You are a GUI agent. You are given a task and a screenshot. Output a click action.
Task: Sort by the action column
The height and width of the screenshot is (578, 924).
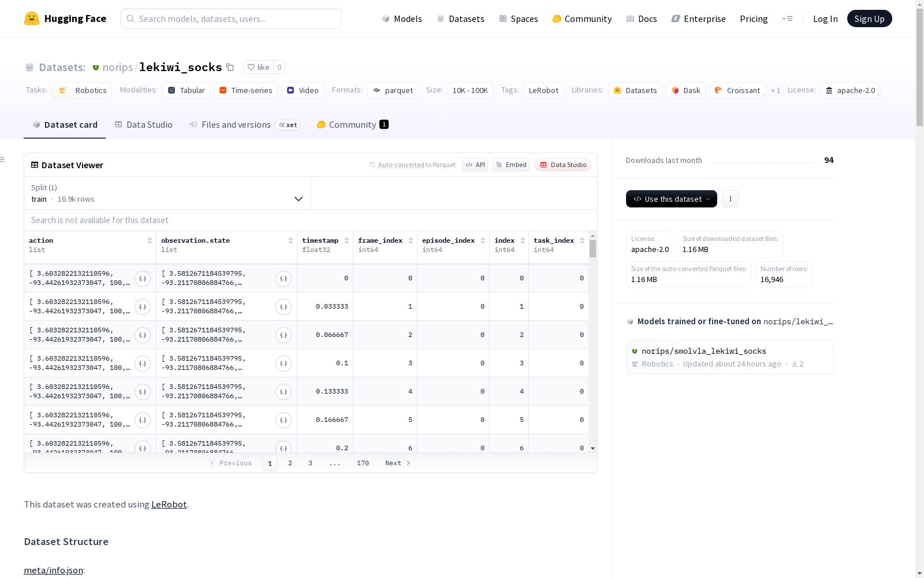pyautogui.click(x=150, y=240)
